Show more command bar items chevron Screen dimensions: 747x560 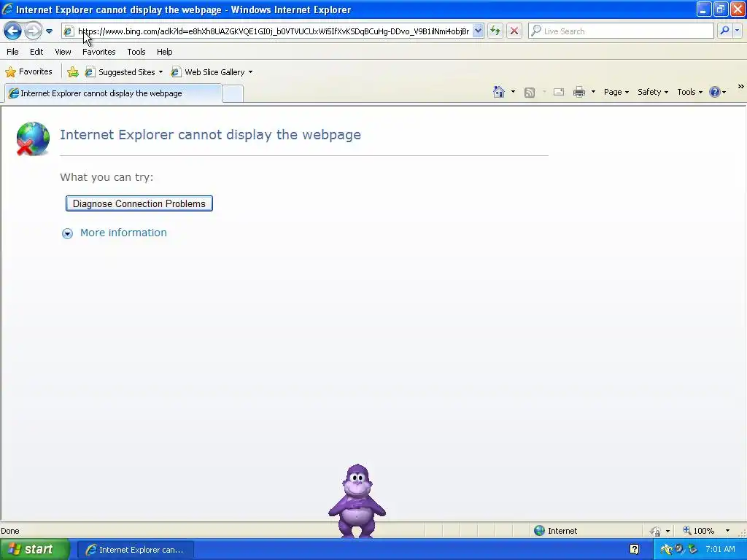[741, 87]
